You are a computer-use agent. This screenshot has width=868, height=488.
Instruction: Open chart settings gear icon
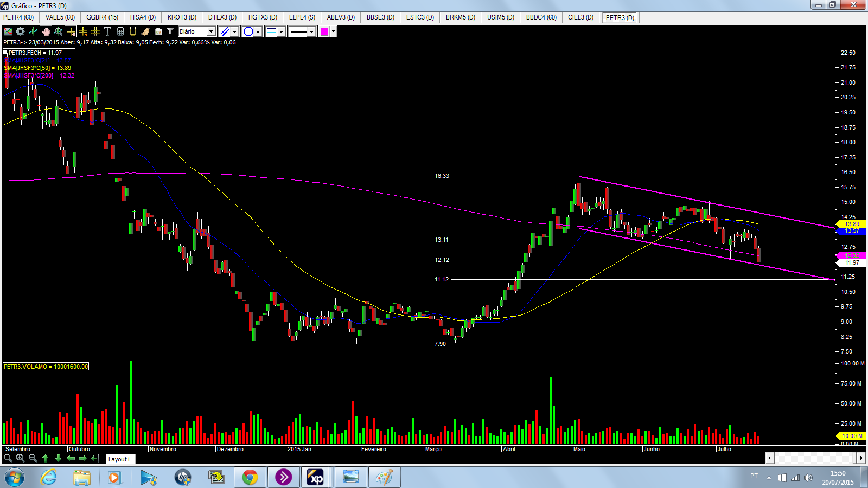tap(21, 31)
